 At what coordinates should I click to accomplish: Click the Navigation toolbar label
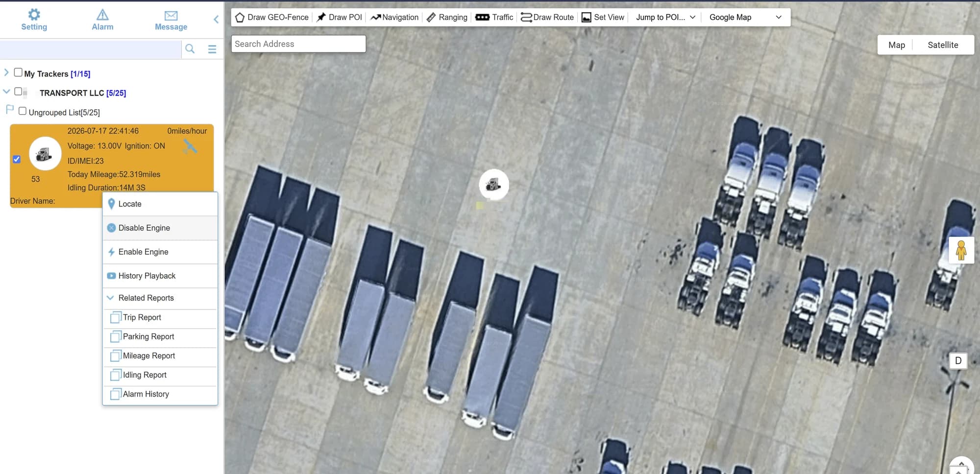click(400, 17)
